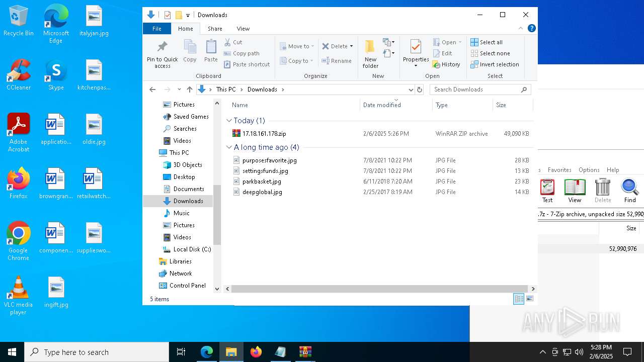Image resolution: width=644 pixels, height=362 pixels.
Task: Select Local Disk (C:) in navigation pane
Action: (192, 249)
